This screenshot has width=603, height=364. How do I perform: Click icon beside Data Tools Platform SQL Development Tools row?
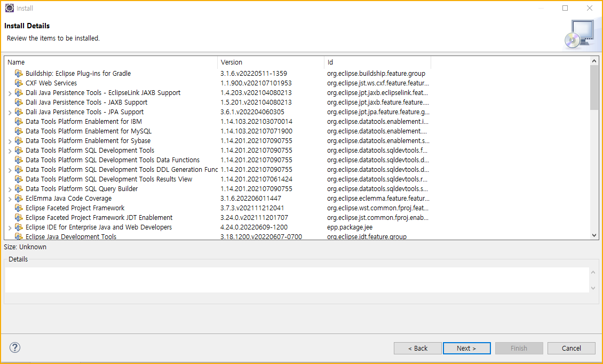pyautogui.click(x=19, y=150)
